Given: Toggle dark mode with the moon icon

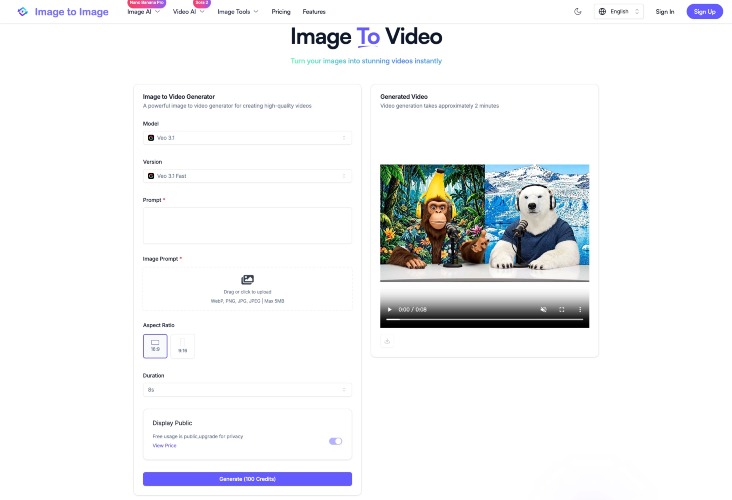Looking at the screenshot, I should pos(577,12).
